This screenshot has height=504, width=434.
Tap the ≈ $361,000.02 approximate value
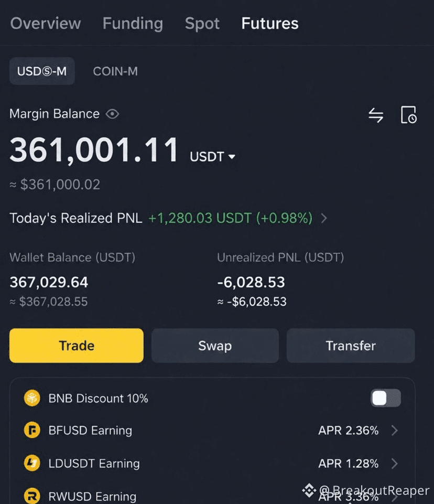pyautogui.click(x=55, y=185)
